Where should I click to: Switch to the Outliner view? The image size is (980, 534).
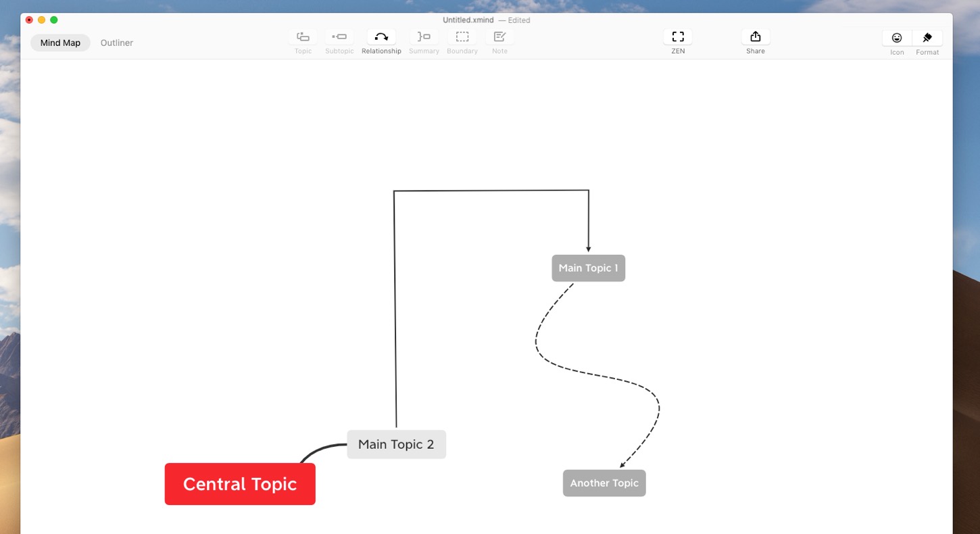point(117,43)
